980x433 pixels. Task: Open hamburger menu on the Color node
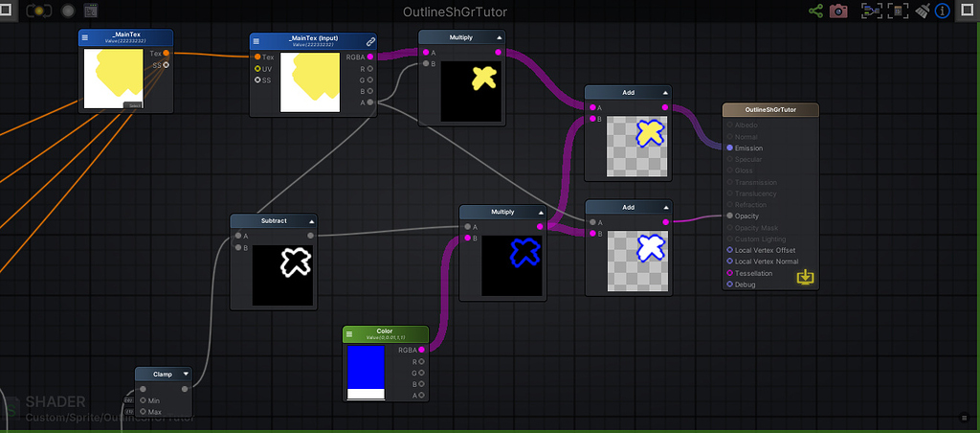351,334
